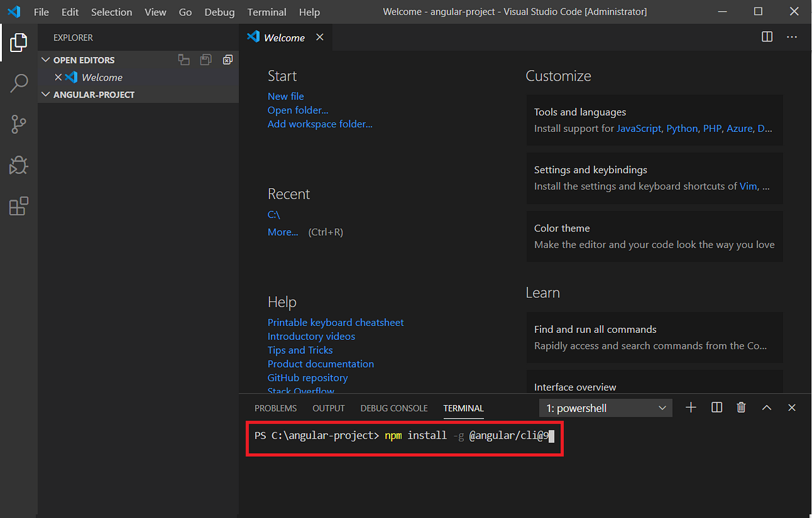Split the terminal pane
Image resolution: width=812 pixels, height=518 pixels.
click(716, 408)
